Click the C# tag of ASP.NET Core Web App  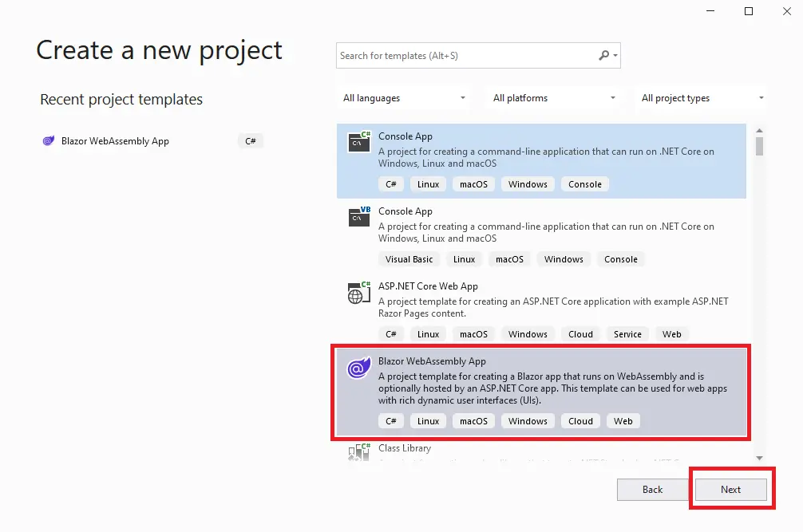point(391,334)
